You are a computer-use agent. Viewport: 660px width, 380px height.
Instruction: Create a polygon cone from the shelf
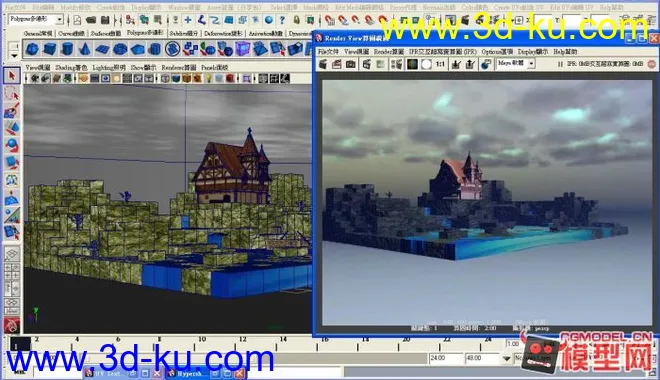85,49
